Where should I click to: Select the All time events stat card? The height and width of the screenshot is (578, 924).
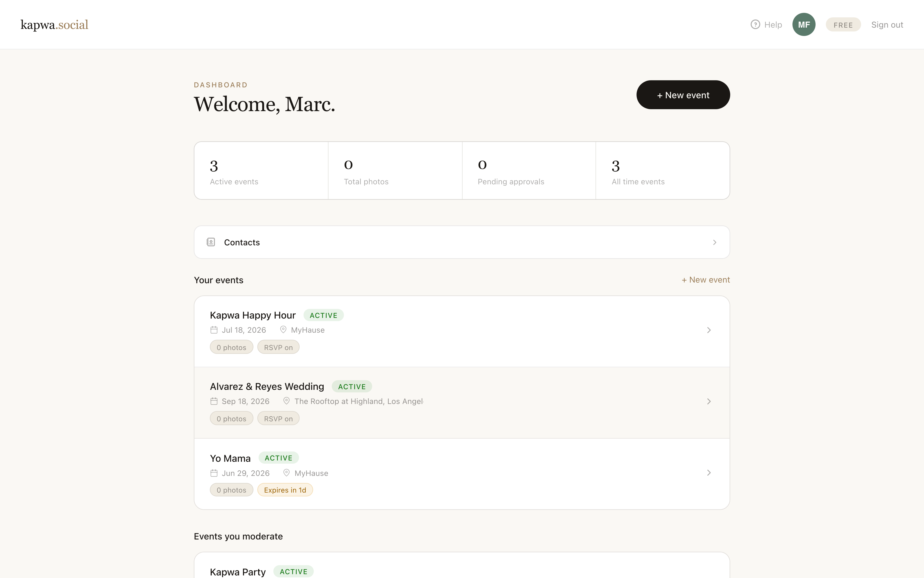663,170
